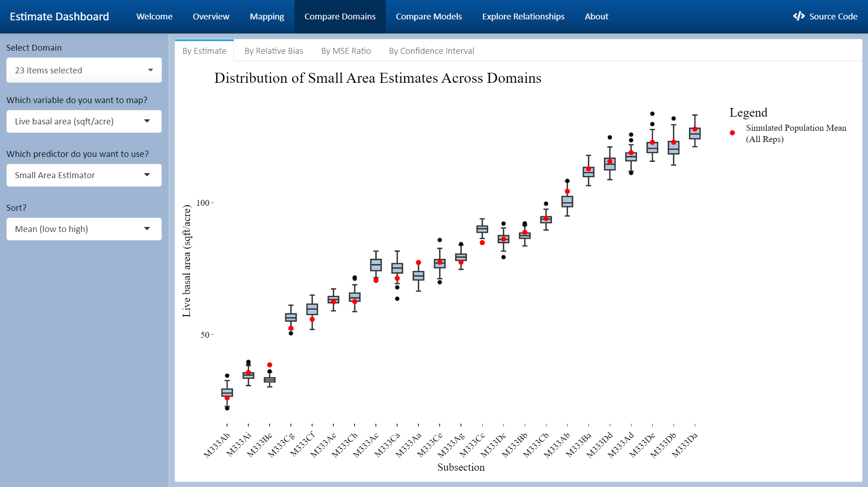Click the M333Da boxplot box
The image size is (868, 487).
click(695, 133)
